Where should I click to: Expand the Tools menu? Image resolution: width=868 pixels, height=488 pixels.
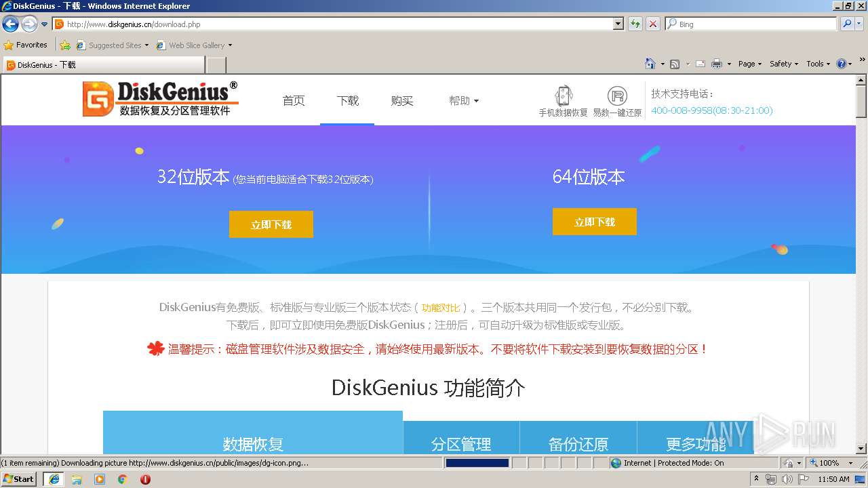[818, 64]
